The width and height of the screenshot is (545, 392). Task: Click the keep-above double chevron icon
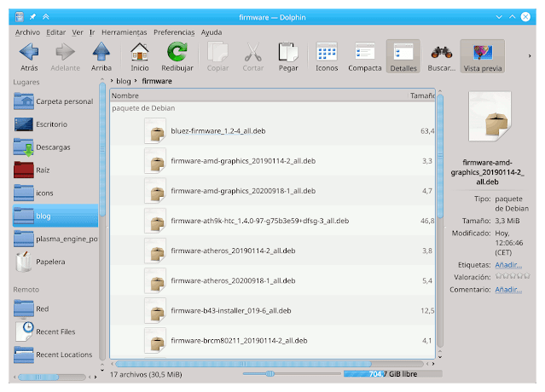46,17
